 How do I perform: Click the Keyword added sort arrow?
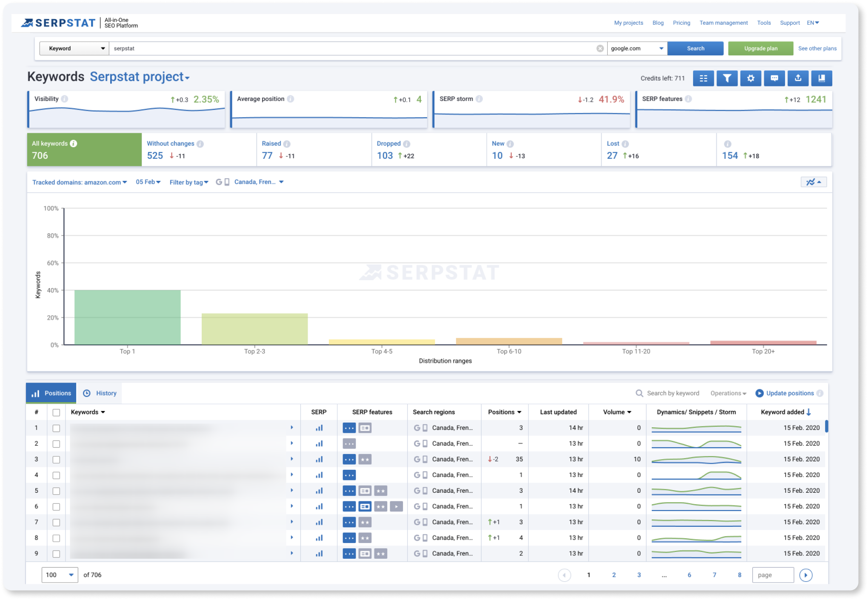[x=809, y=412]
